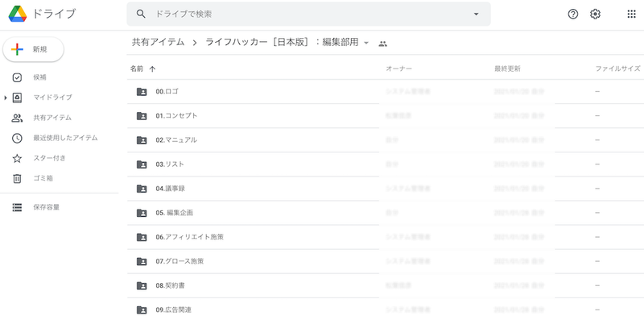Click the オーナー column header
The image size is (644, 320).
coord(398,69)
